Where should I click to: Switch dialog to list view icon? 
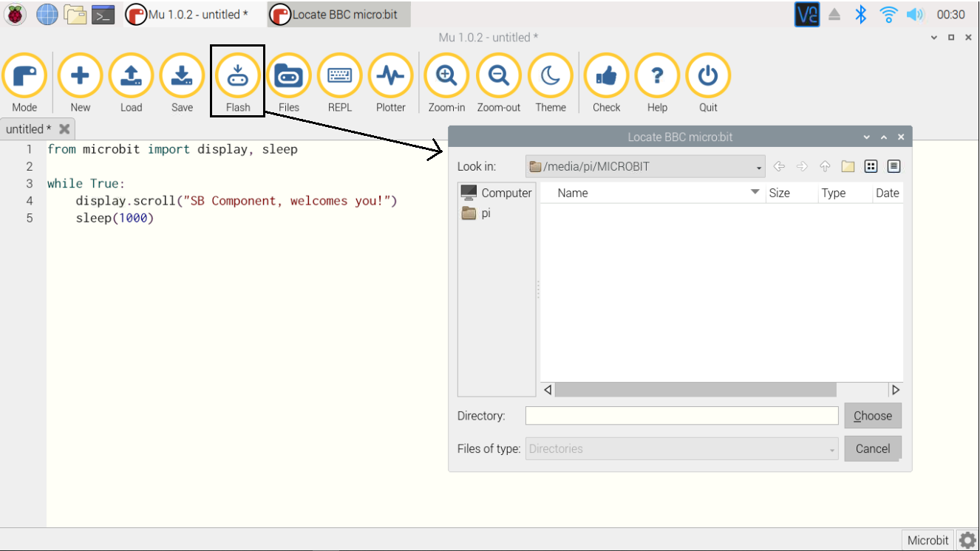871,166
